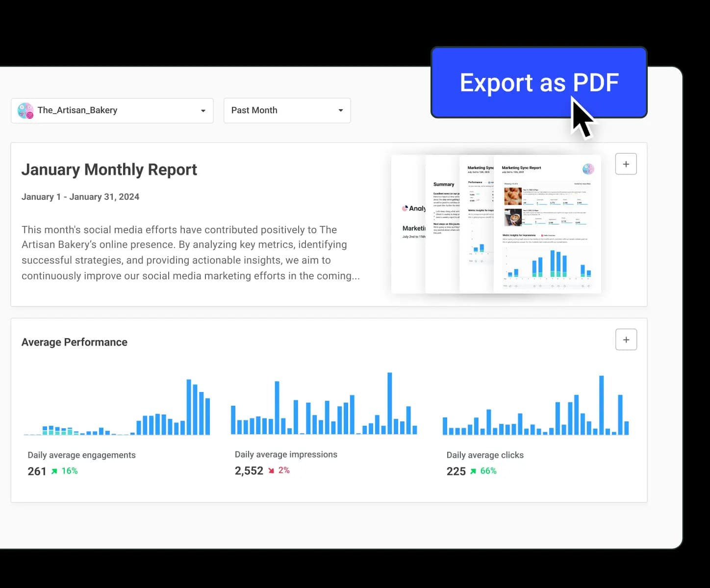Click the small profile icon on the report preview page
Image resolution: width=710 pixels, height=588 pixels.
588,169
